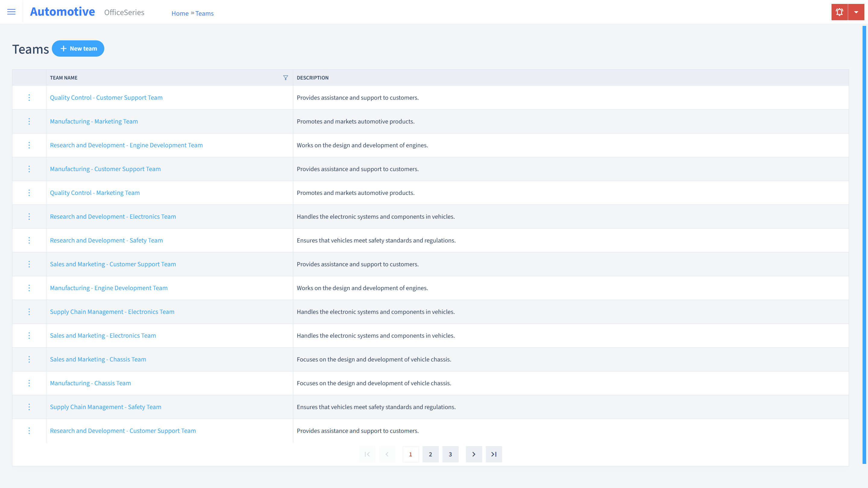Click the Automotive OfficeSeries logo link
Screen dimensions: 868x488
83,12
